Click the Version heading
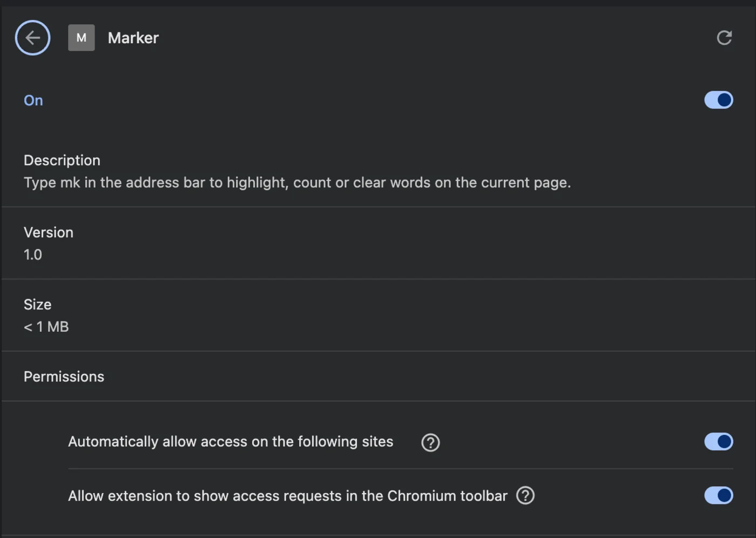 (49, 232)
